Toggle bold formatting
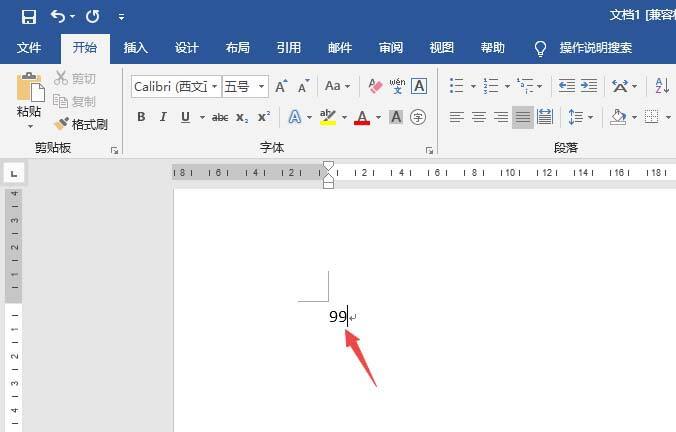Image resolution: width=676 pixels, height=432 pixels. point(141,117)
